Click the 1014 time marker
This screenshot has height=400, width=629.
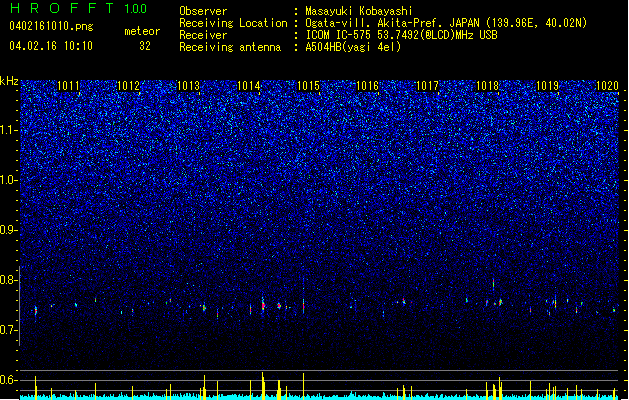click(x=248, y=86)
